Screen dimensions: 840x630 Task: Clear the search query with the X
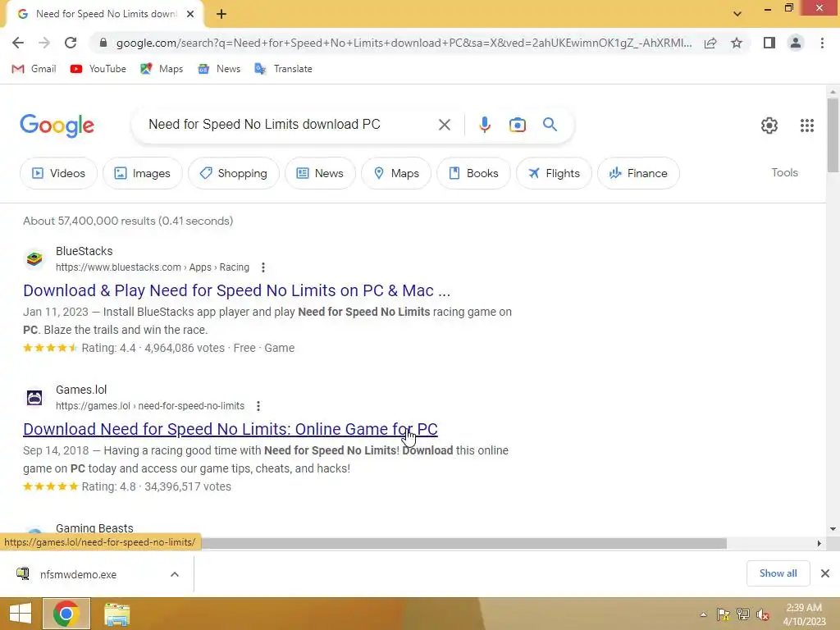(444, 125)
